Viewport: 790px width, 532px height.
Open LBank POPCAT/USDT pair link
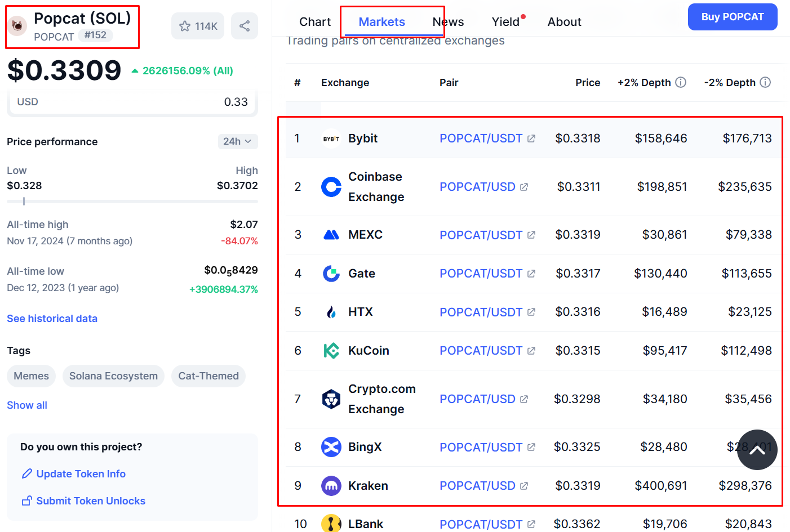pyautogui.click(x=481, y=524)
